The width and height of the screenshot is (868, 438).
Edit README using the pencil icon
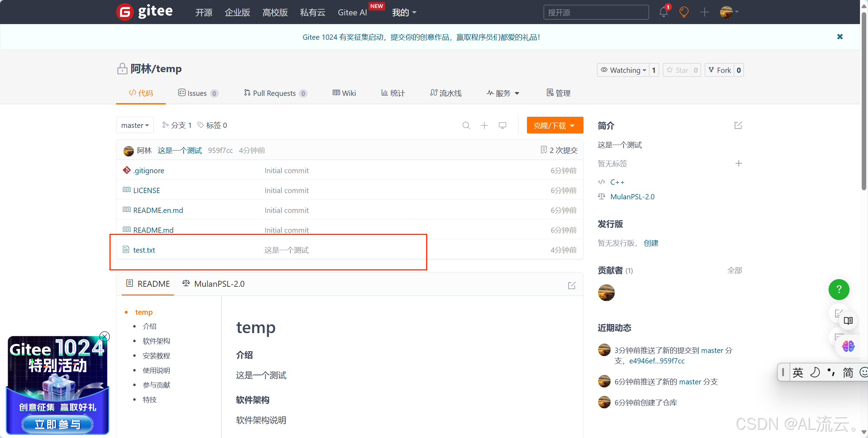572,285
